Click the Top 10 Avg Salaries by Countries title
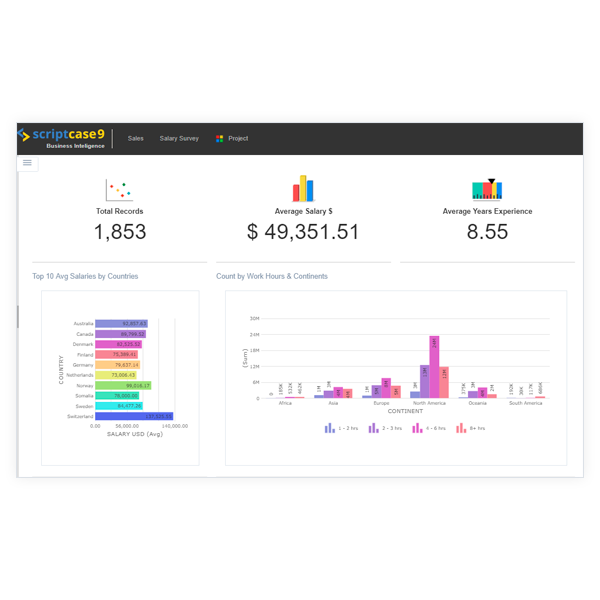The width and height of the screenshot is (600, 600). point(85,276)
